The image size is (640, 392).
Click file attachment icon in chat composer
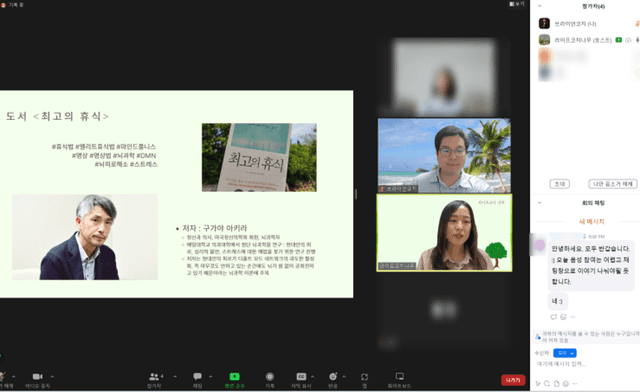click(x=556, y=384)
